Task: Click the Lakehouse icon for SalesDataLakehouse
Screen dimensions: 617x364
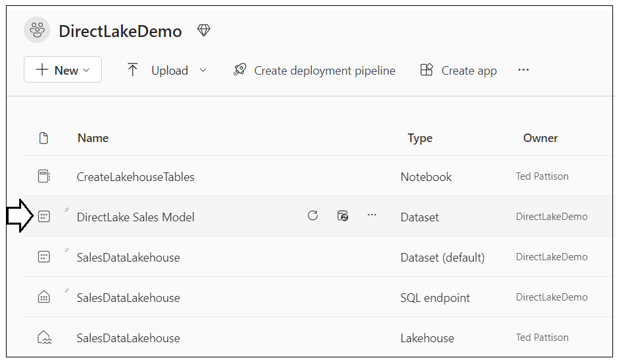Action: (44, 338)
